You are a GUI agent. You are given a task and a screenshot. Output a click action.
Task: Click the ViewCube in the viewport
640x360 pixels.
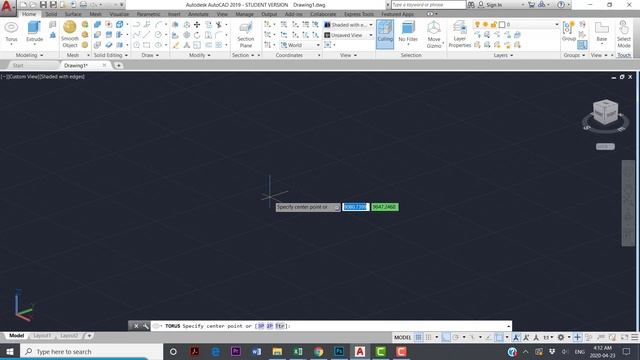(x=605, y=111)
